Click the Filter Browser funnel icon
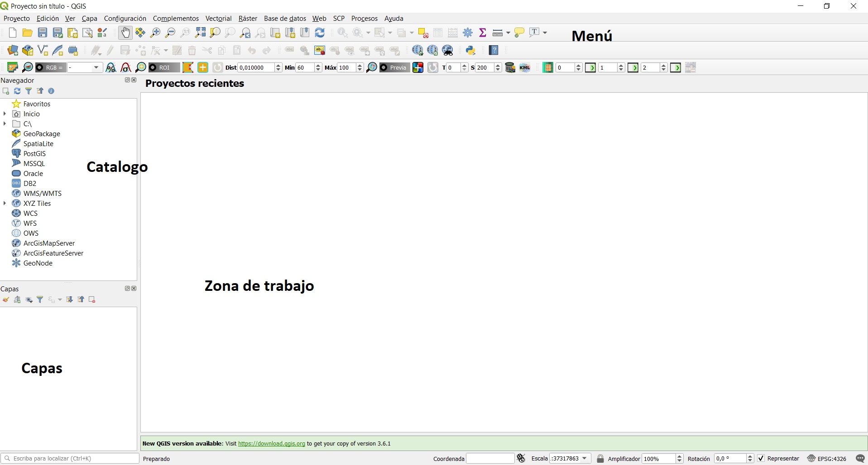This screenshot has height=465, width=868. tap(29, 91)
